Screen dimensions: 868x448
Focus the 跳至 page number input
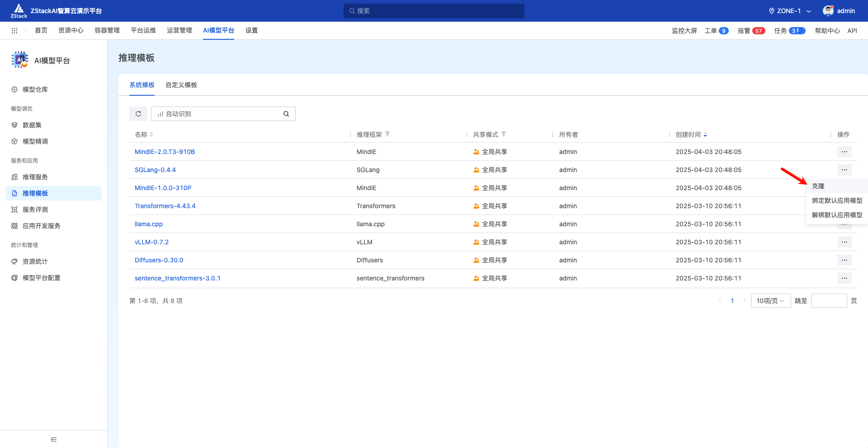829,301
